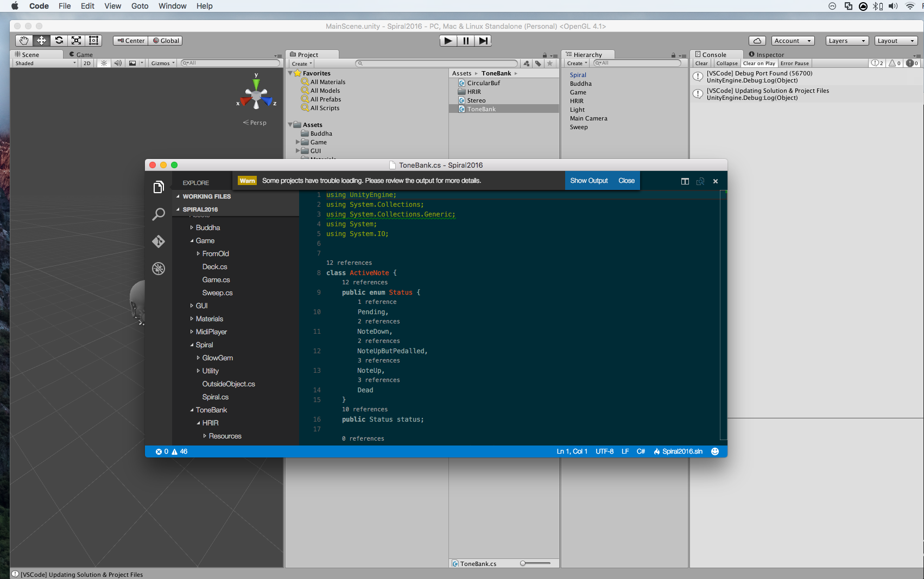The width and height of the screenshot is (924, 579).
Task: Toggle info message filter in Console
Action: pyautogui.click(x=877, y=63)
